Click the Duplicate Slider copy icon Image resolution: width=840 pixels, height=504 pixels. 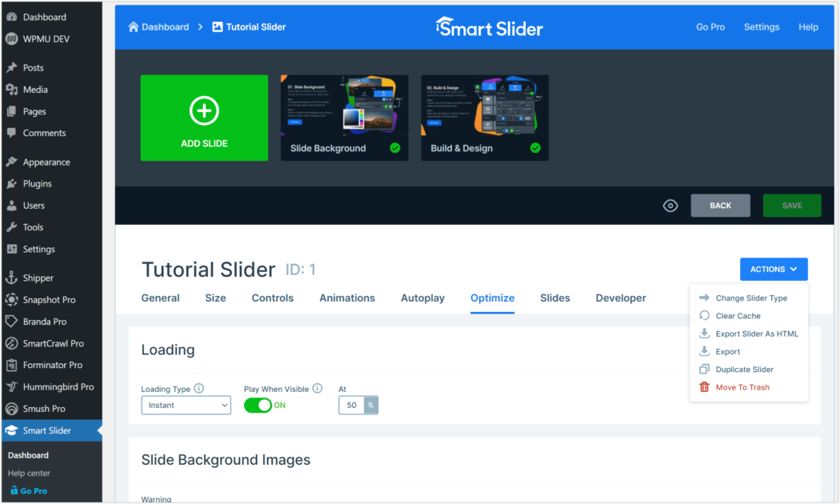pyautogui.click(x=705, y=369)
